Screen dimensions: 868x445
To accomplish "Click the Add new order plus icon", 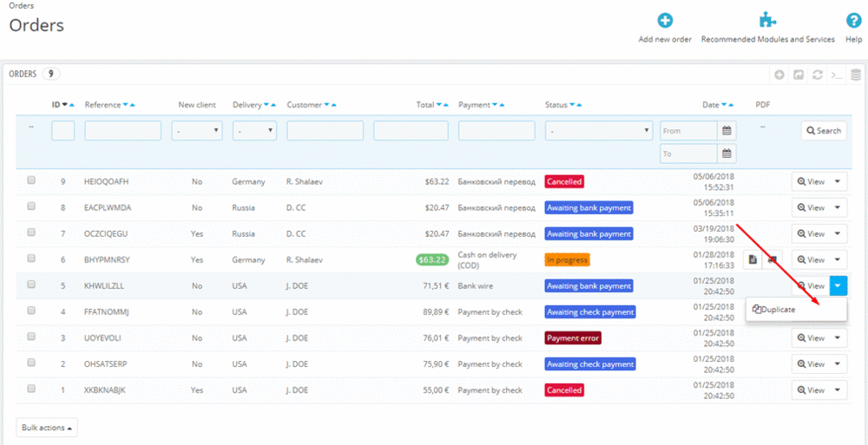I will [x=665, y=21].
